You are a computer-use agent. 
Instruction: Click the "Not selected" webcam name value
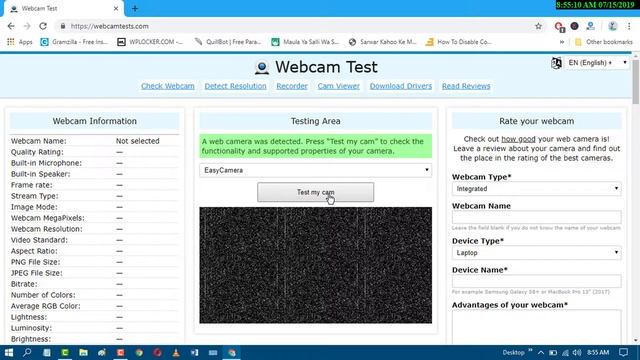(x=138, y=141)
